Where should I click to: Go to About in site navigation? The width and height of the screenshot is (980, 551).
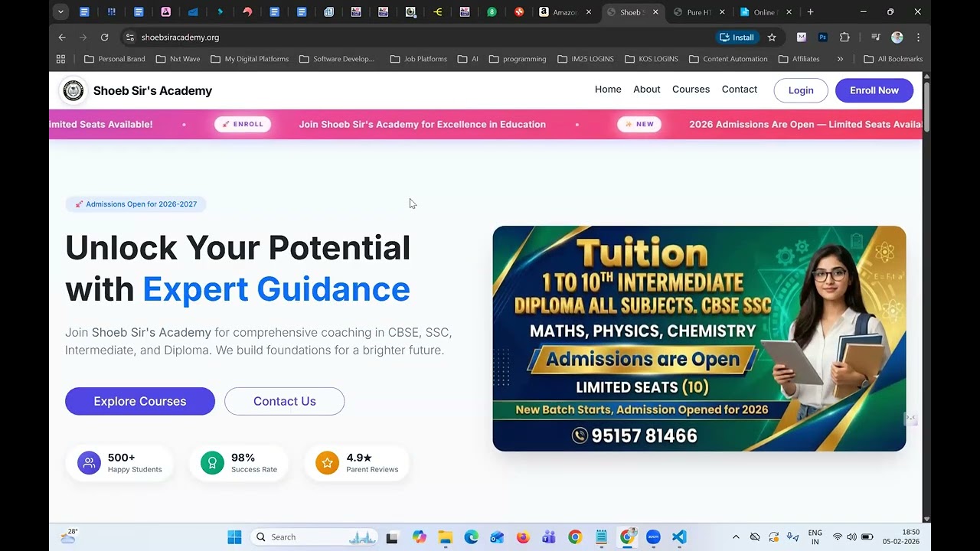click(x=646, y=90)
